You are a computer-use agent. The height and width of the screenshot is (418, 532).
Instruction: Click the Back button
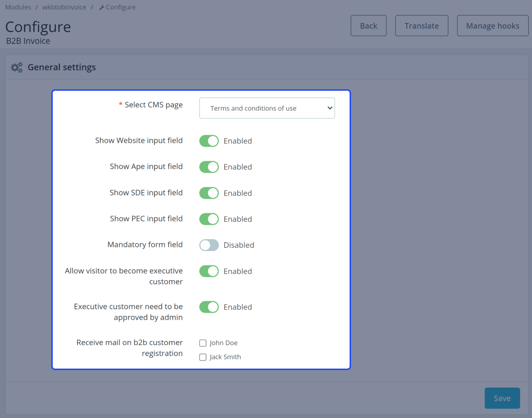pos(369,26)
